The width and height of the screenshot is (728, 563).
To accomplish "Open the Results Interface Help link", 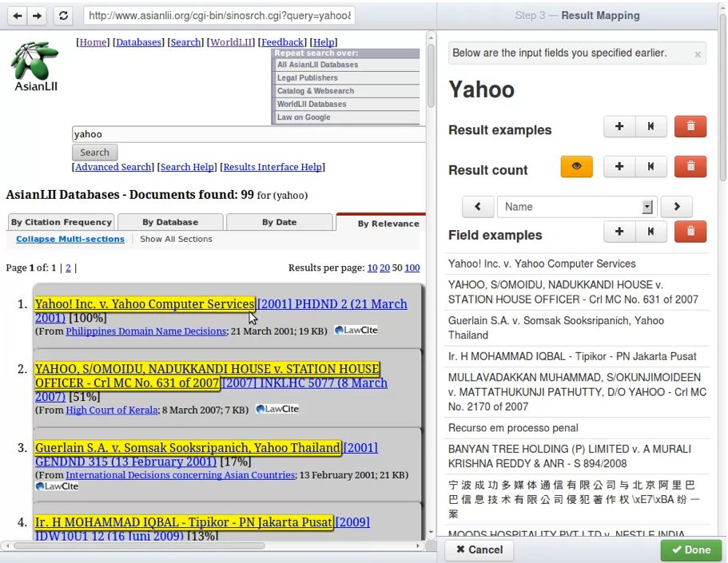I will point(273,167).
